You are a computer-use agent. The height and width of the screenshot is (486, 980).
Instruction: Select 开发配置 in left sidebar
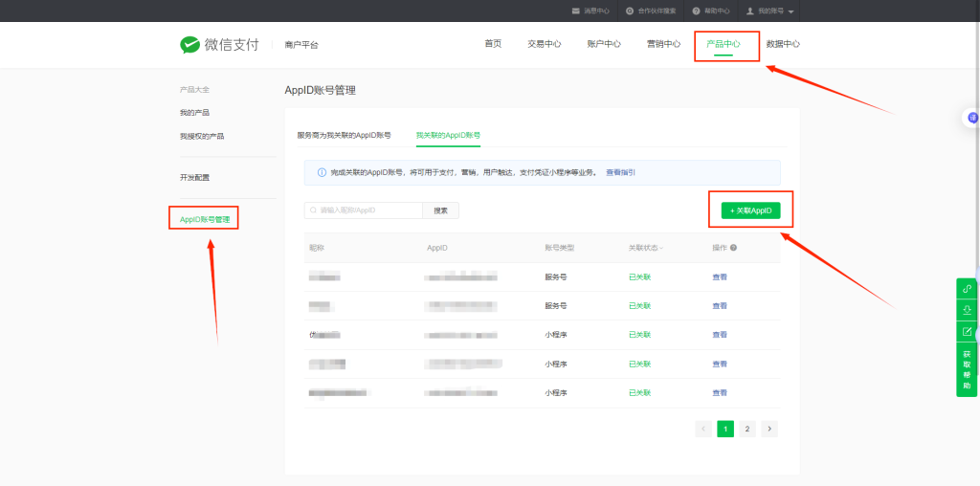pyautogui.click(x=195, y=177)
